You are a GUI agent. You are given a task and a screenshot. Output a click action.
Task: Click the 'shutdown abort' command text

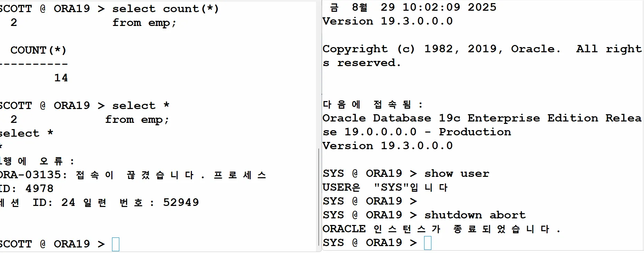click(x=475, y=215)
